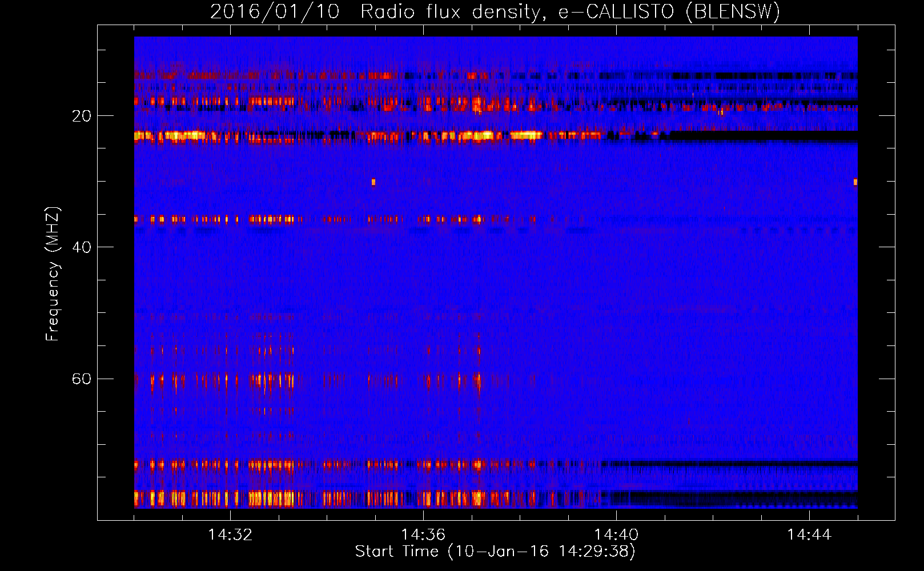
Task: Click the "Frequency (MHZ)" axis label
Action: [x=52, y=274]
